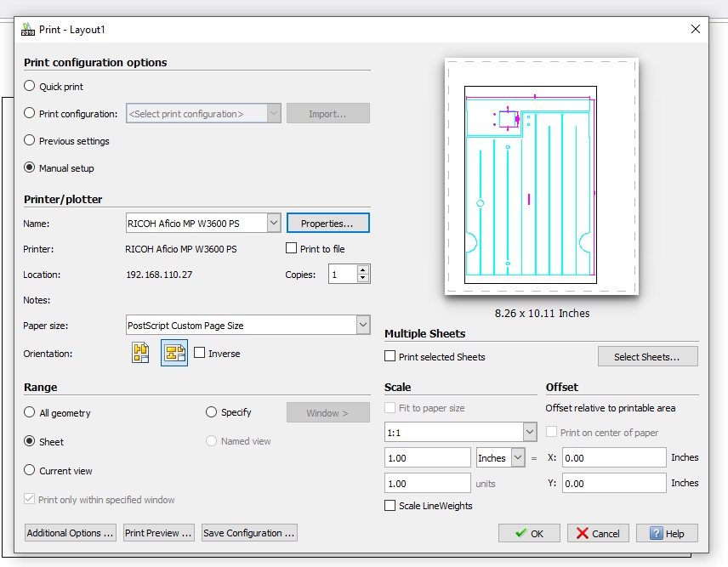The image size is (728, 567).
Task: Click the Y offset field
Action: point(614,483)
